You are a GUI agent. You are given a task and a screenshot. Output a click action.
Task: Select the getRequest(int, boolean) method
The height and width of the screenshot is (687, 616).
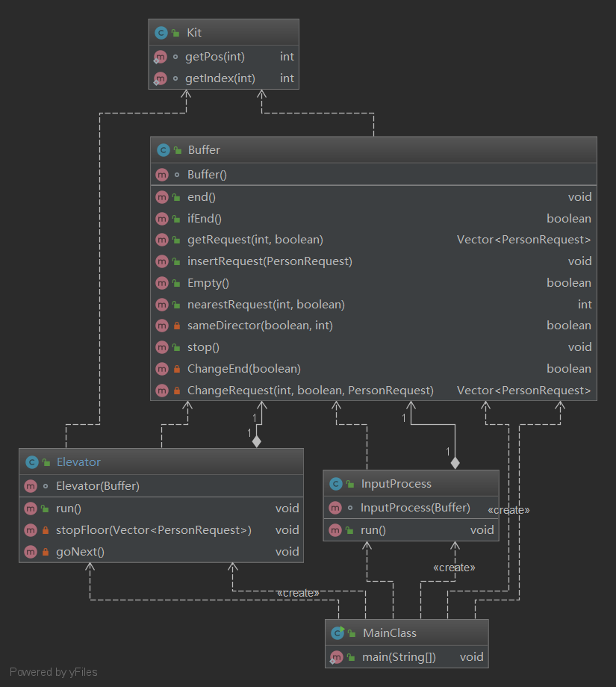pos(255,240)
